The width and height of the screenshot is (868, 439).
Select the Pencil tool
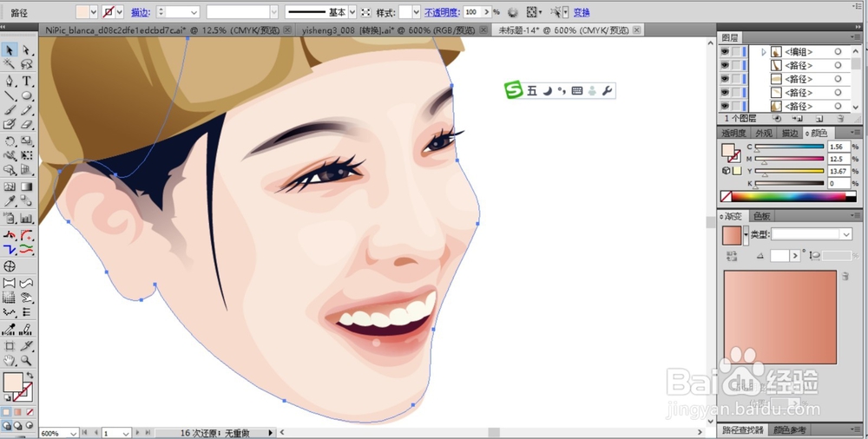(x=26, y=110)
